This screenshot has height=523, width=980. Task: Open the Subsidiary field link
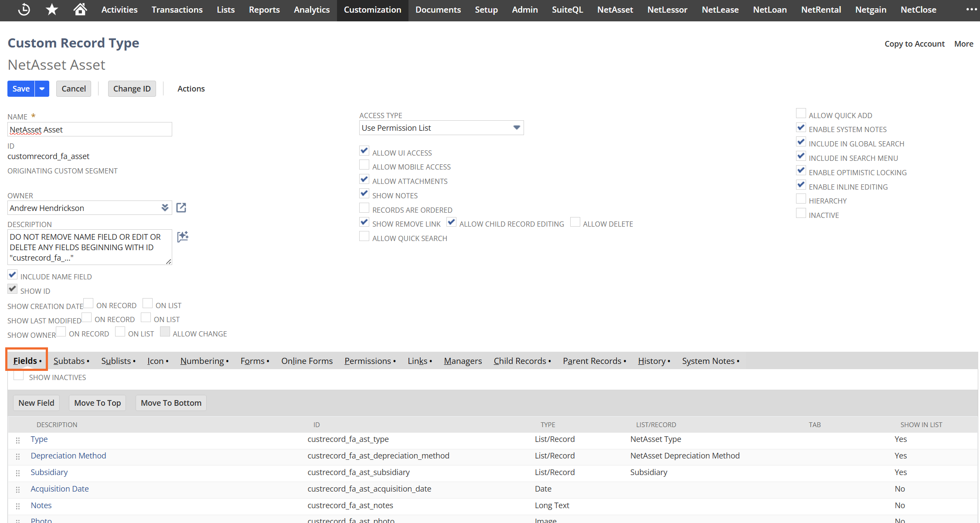click(x=49, y=472)
